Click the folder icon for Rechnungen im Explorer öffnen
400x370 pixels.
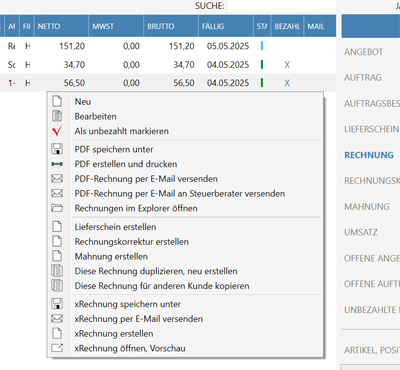click(57, 208)
